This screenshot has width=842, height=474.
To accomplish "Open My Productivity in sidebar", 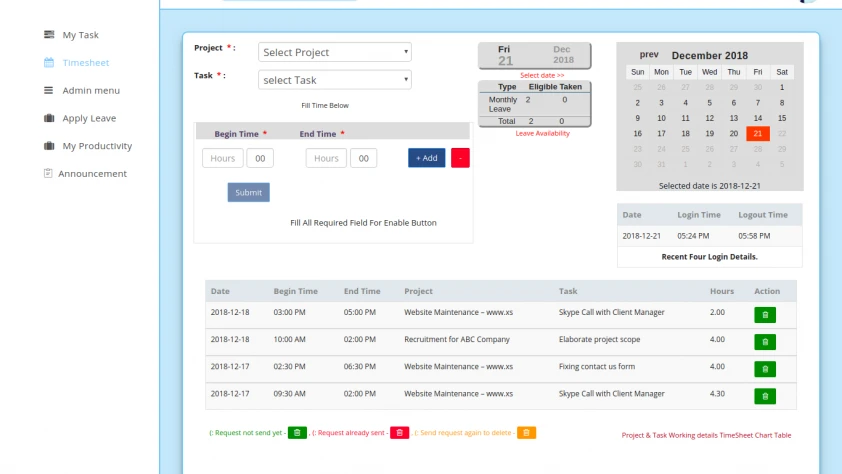I will click(x=97, y=146).
